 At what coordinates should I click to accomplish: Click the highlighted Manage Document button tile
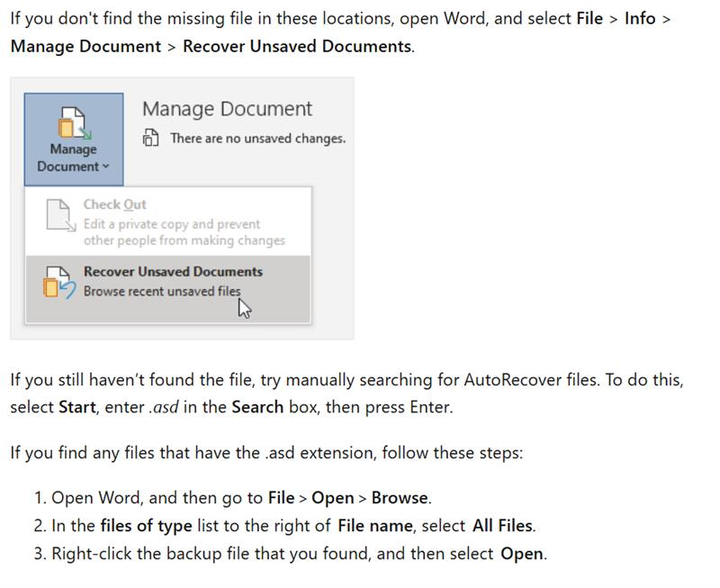[x=73, y=135]
